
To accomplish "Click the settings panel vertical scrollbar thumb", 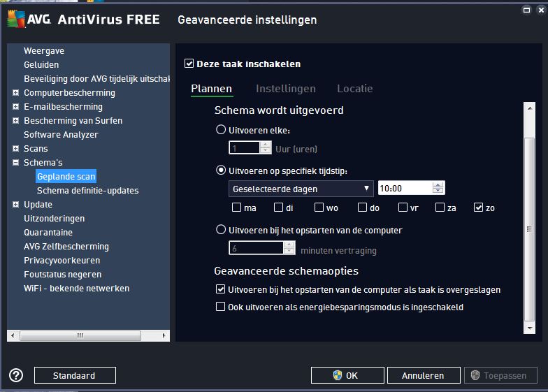I will (x=530, y=229).
